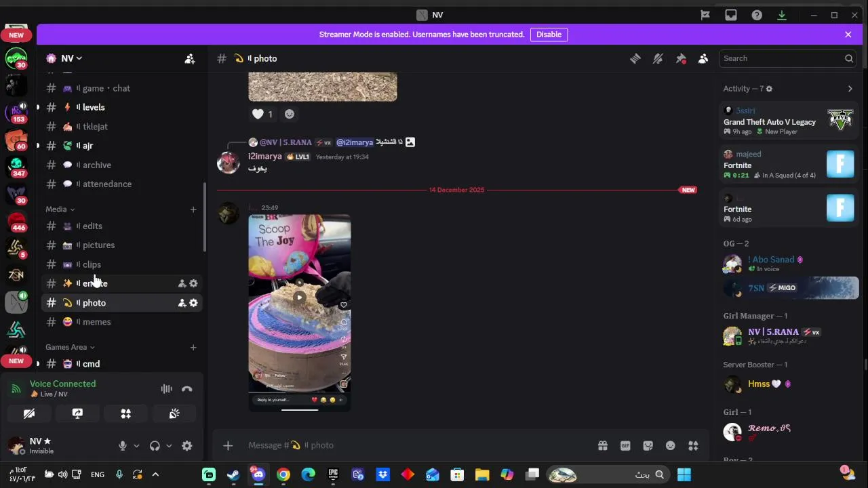Turn on camera with the video button
Viewport: 868px width, 488px height.
coord(28,413)
